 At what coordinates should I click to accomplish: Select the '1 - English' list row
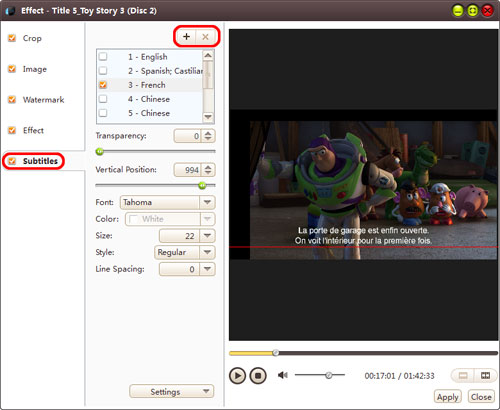(x=149, y=57)
